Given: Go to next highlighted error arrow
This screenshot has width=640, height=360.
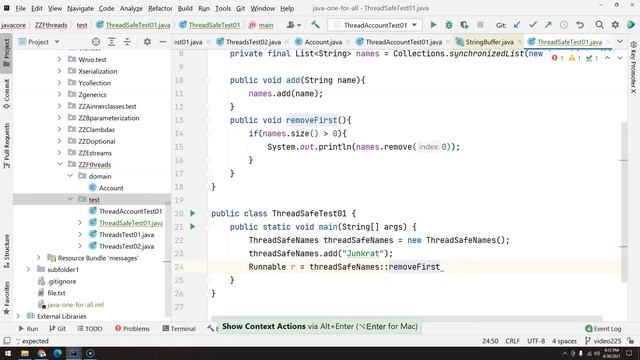Looking at the screenshot, I should tap(620, 58).
